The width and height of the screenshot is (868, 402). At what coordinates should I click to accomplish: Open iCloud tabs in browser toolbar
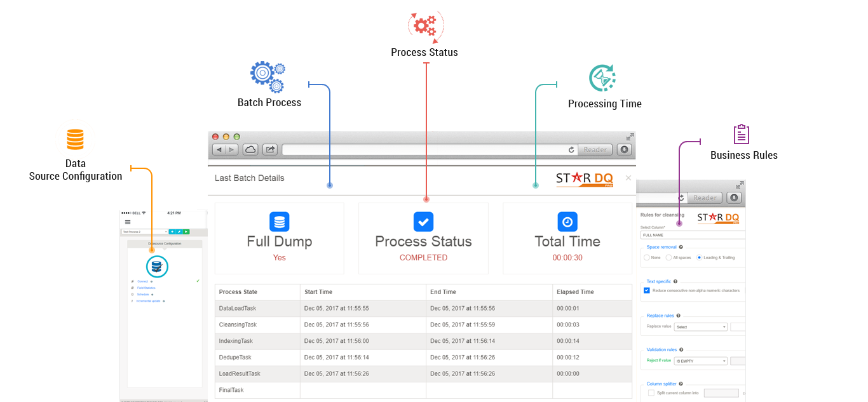pos(250,149)
